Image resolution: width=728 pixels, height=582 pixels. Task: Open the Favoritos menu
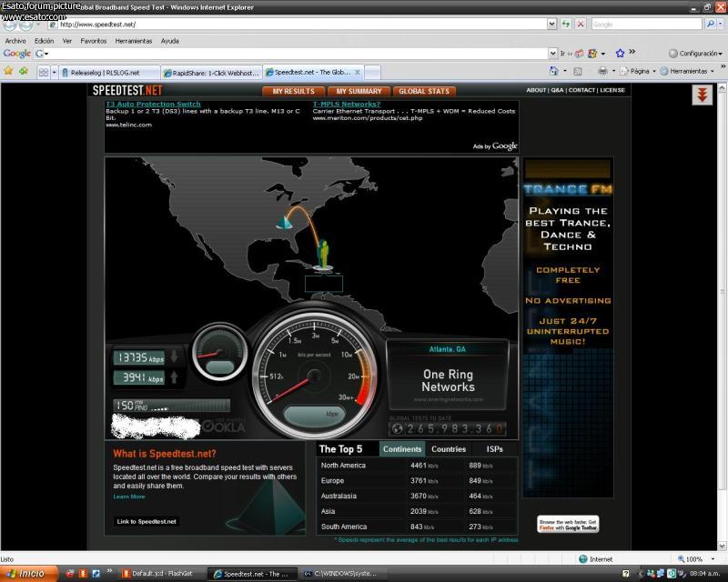pos(94,41)
